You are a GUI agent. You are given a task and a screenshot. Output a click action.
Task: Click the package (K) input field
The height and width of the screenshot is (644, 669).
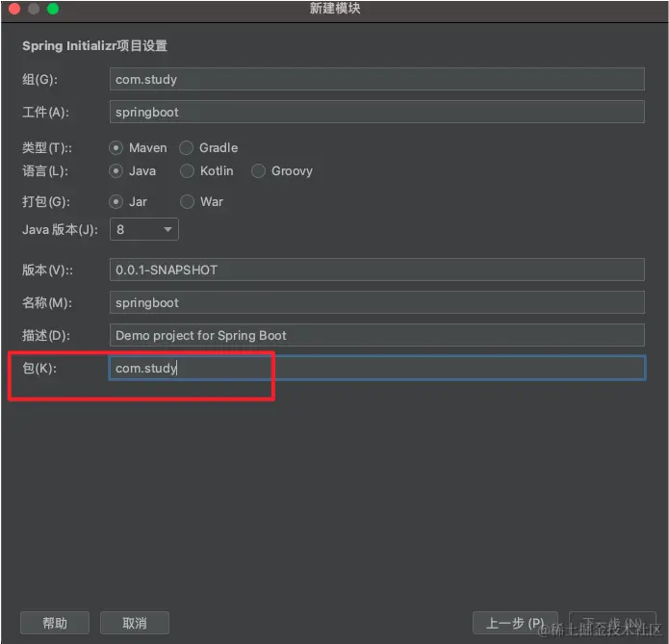[x=377, y=368]
